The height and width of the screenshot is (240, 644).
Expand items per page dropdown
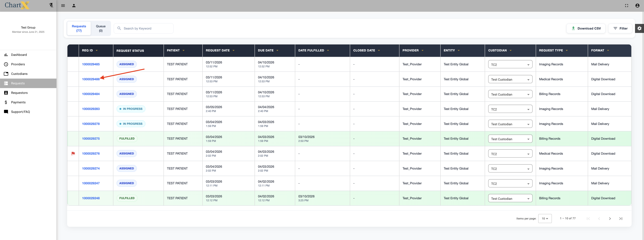click(x=545, y=218)
